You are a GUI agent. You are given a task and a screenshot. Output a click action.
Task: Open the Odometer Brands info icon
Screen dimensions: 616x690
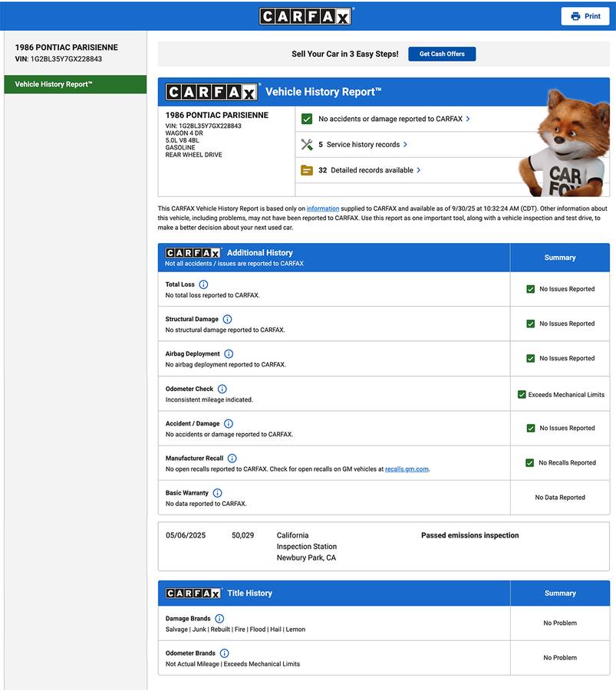pyautogui.click(x=225, y=653)
